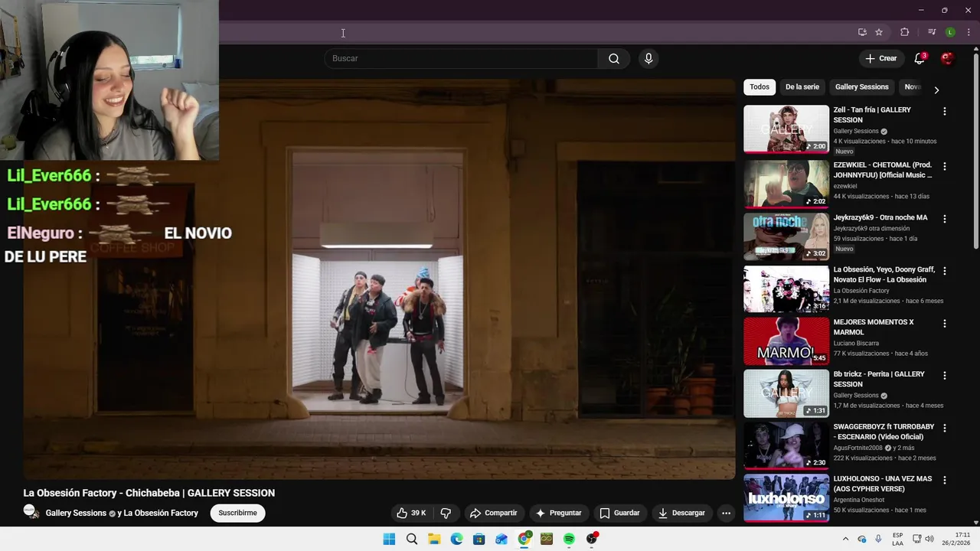
Task: Bookmark this page with the star icon
Action: pyautogui.click(x=879, y=32)
